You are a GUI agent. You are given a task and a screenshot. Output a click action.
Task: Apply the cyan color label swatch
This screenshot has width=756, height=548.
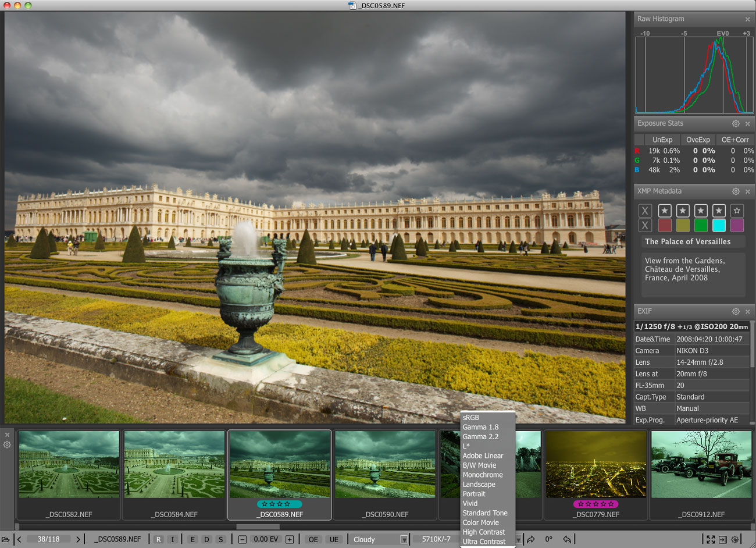[719, 225]
